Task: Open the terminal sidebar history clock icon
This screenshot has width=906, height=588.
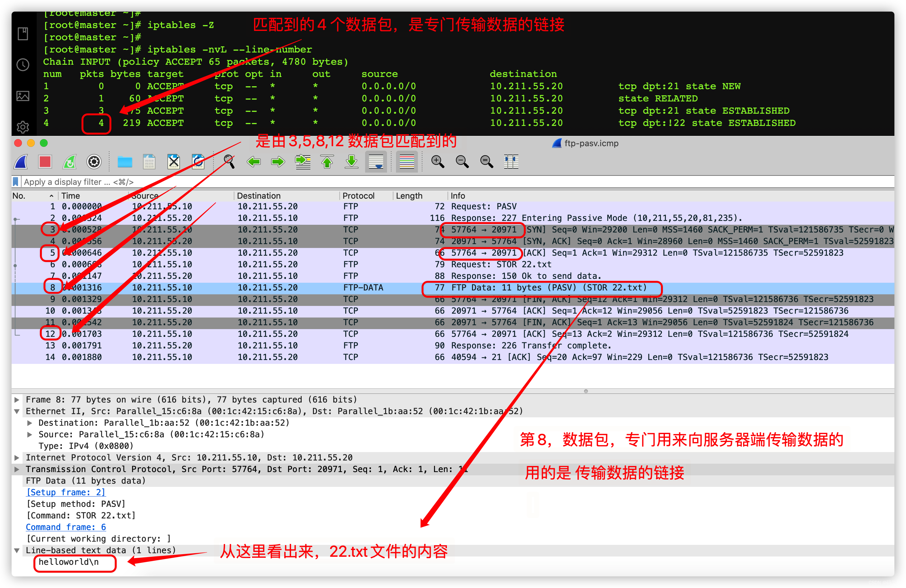Action: pos(23,65)
